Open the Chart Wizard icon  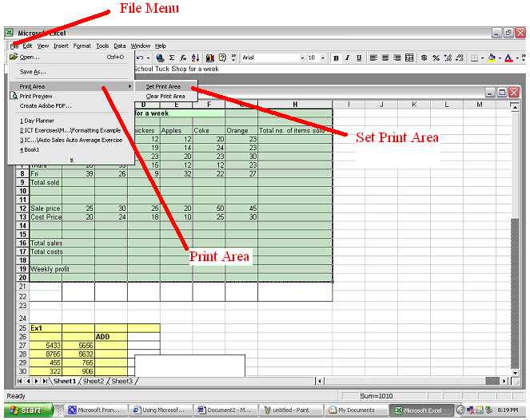(x=210, y=57)
